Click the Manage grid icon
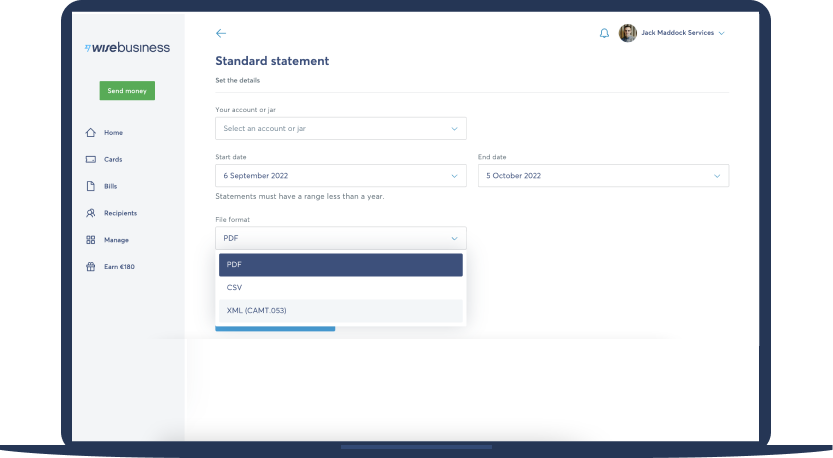This screenshot has width=833, height=458. pos(91,240)
